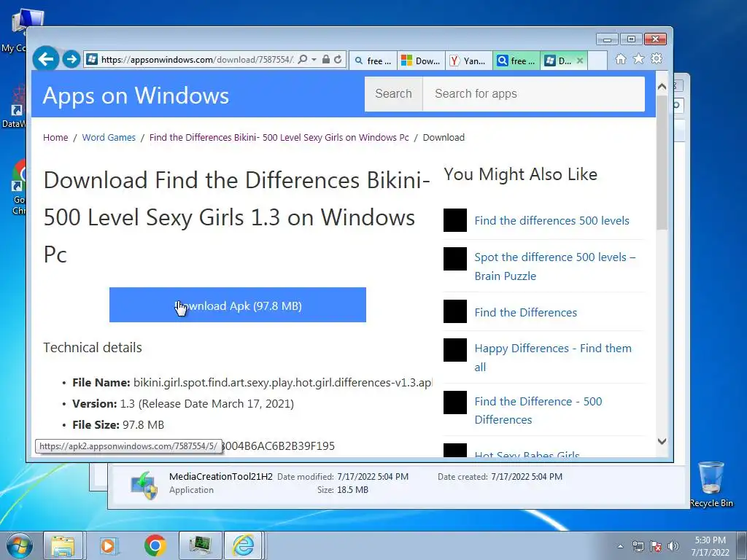Click Internet Explorer taskbar icon
This screenshot has width=747, height=560.
244,545
